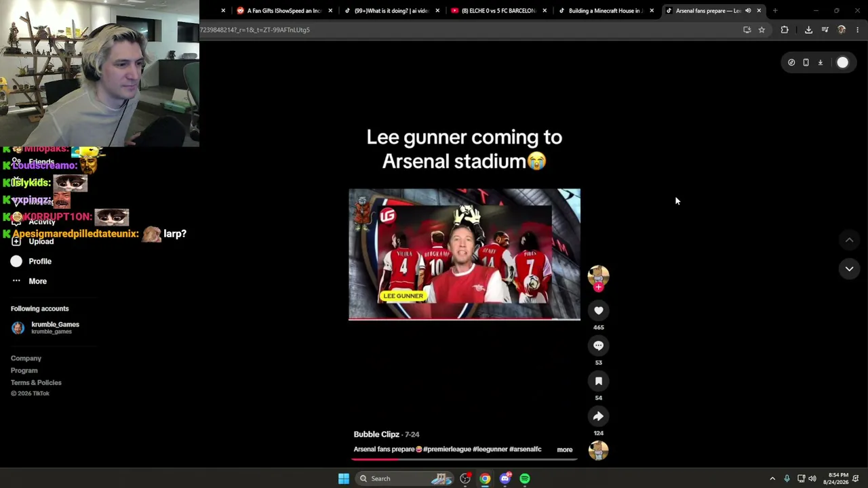The height and width of the screenshot is (488, 868).
Task: Open the volume control in the system tray
Action: pos(812,479)
